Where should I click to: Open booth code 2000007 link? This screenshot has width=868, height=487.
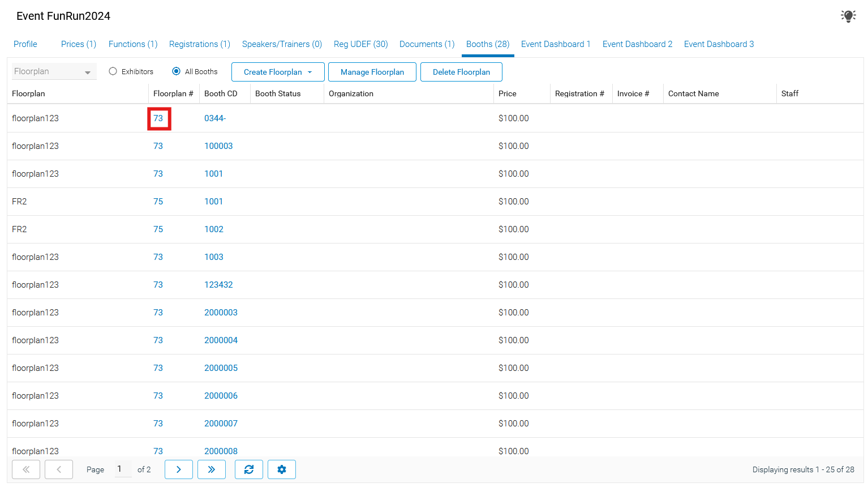[x=221, y=424]
